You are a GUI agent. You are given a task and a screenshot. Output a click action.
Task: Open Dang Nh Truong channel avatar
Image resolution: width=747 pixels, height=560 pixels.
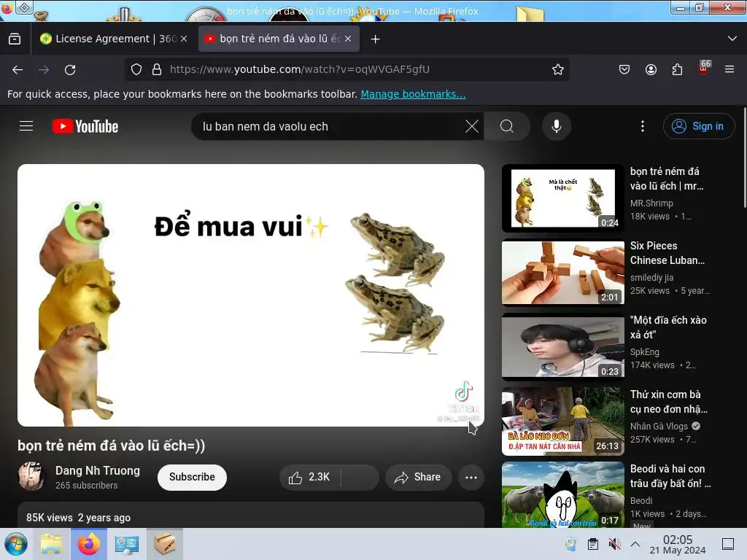click(32, 476)
